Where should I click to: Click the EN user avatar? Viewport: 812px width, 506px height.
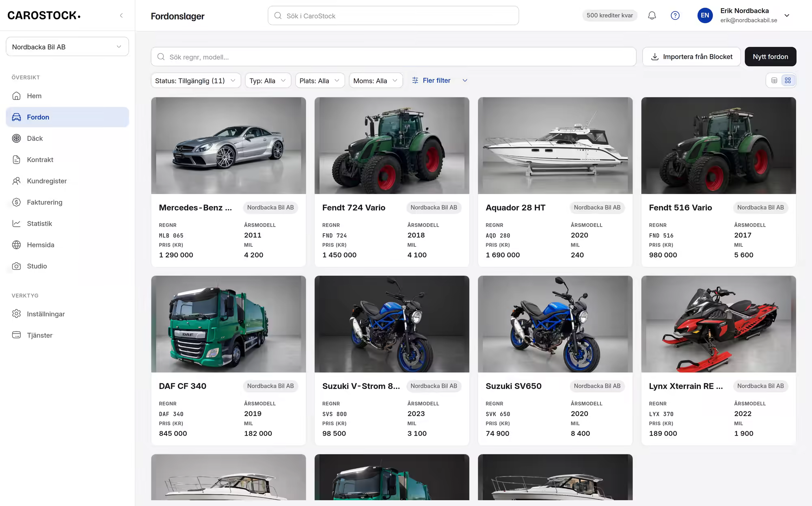705,15
